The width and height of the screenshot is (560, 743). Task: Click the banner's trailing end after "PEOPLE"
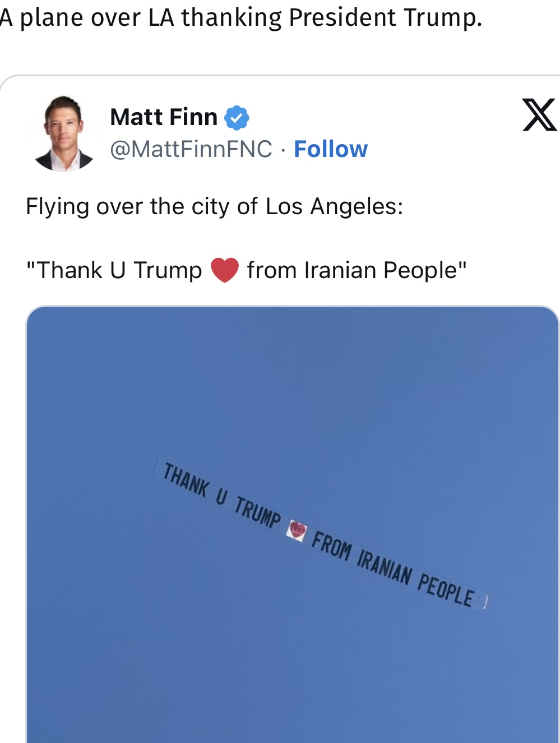[x=484, y=603]
